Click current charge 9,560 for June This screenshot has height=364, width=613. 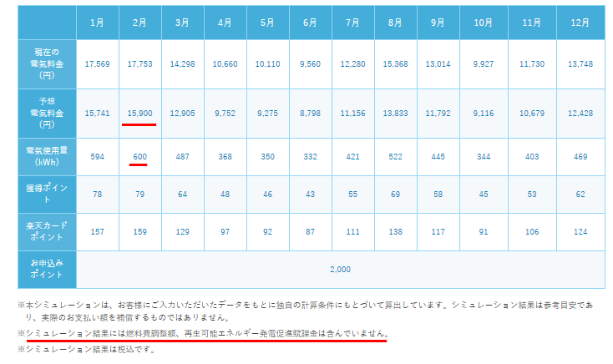[311, 64]
